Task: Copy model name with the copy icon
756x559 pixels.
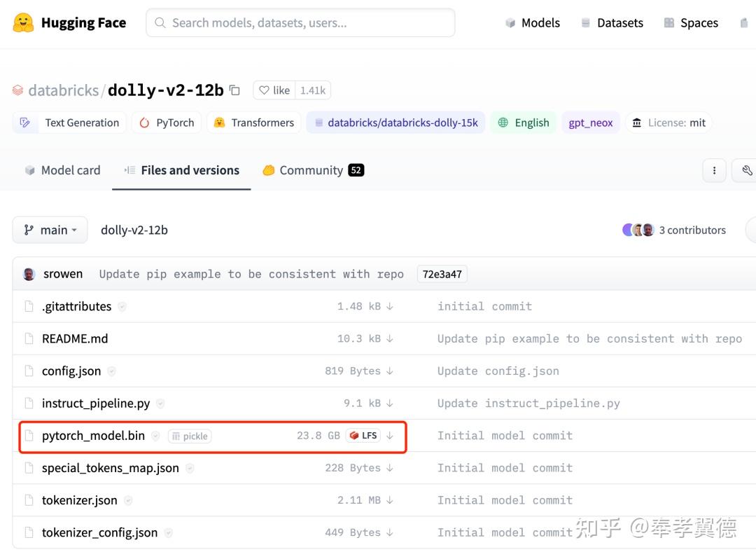Action: (234, 90)
